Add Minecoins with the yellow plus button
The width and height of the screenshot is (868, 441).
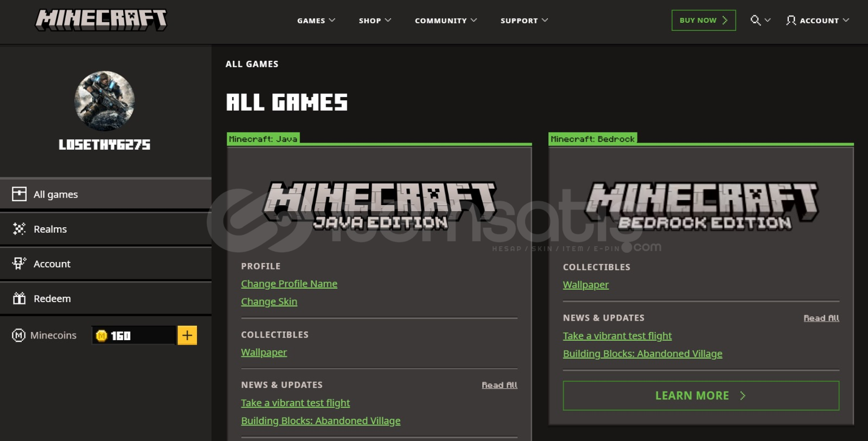coord(187,335)
